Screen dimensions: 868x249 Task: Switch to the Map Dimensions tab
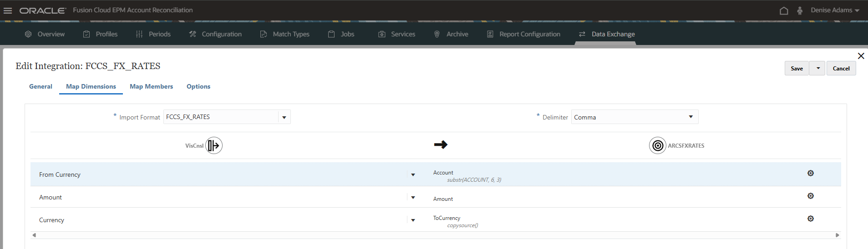(91, 86)
